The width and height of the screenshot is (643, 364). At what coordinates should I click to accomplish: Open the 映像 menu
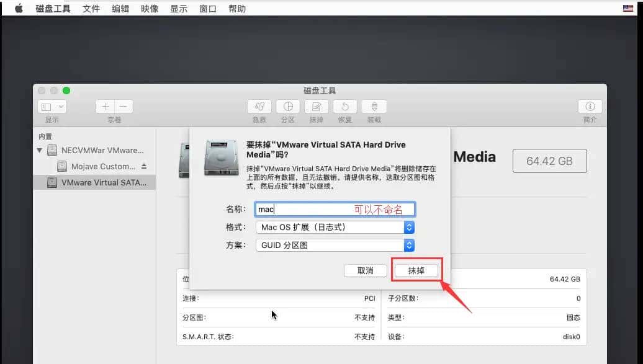[x=149, y=8]
